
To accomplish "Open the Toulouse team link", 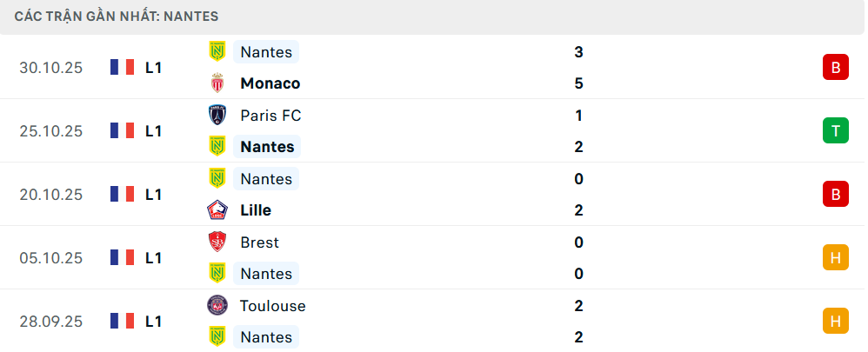I will coord(273,305).
